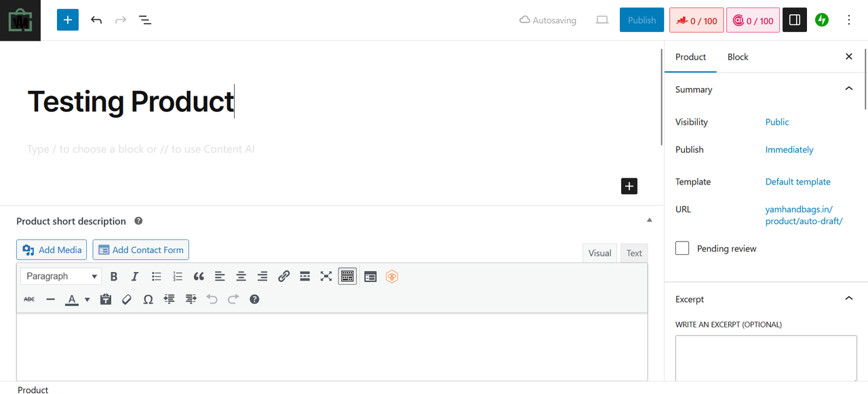Change publish time from Immediately
This screenshot has width=868, height=394.
(x=789, y=150)
